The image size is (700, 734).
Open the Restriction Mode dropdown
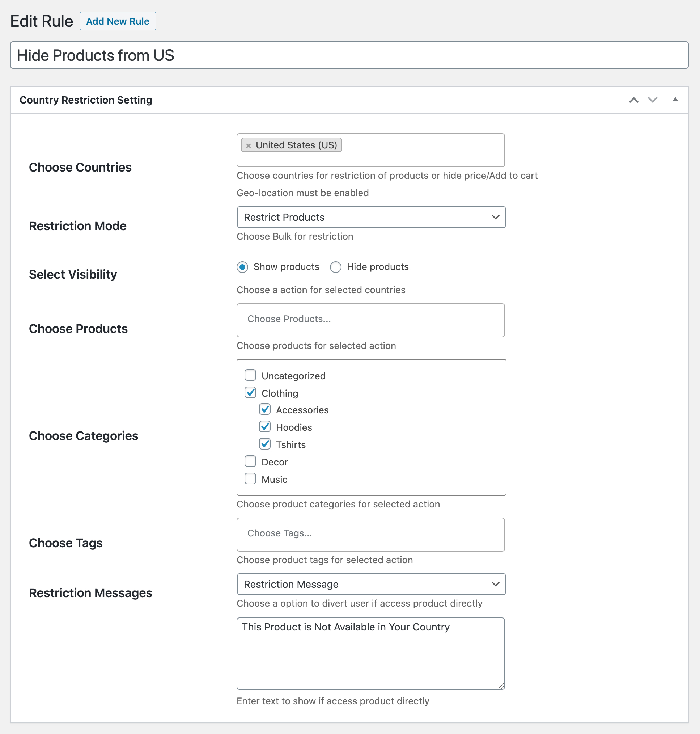(371, 217)
